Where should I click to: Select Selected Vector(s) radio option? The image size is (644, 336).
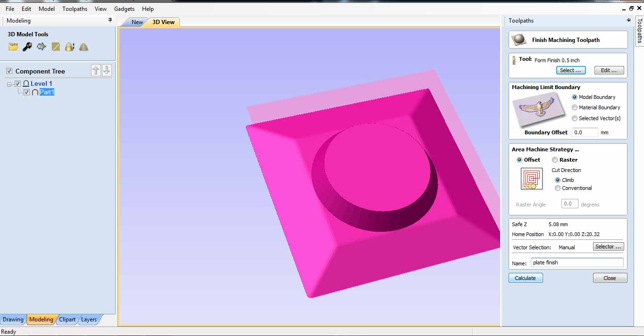click(575, 118)
